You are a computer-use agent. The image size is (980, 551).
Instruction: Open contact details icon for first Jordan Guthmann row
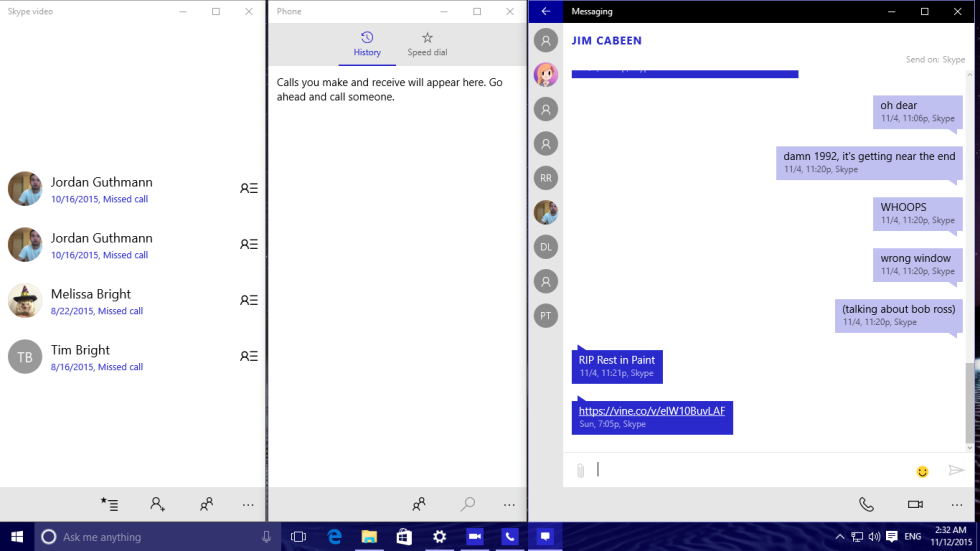249,188
